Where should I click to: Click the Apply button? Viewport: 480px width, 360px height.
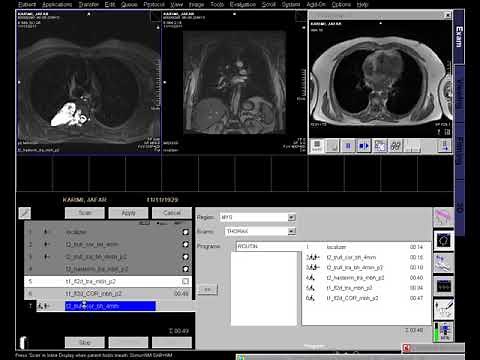128,213
